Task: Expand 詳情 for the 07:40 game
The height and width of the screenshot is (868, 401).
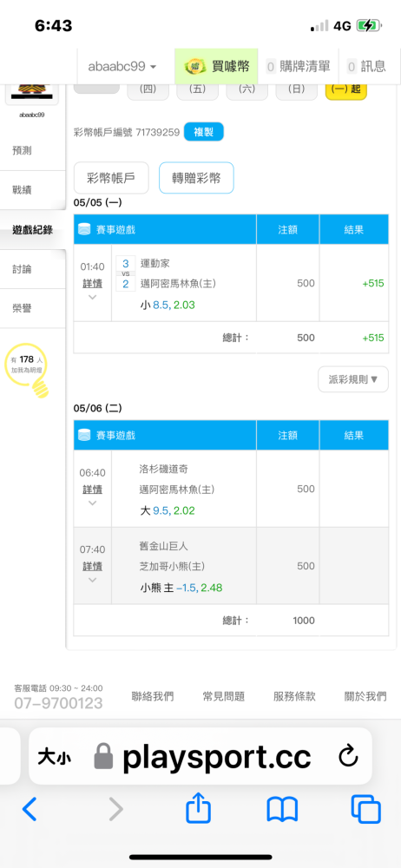Action: tap(93, 572)
